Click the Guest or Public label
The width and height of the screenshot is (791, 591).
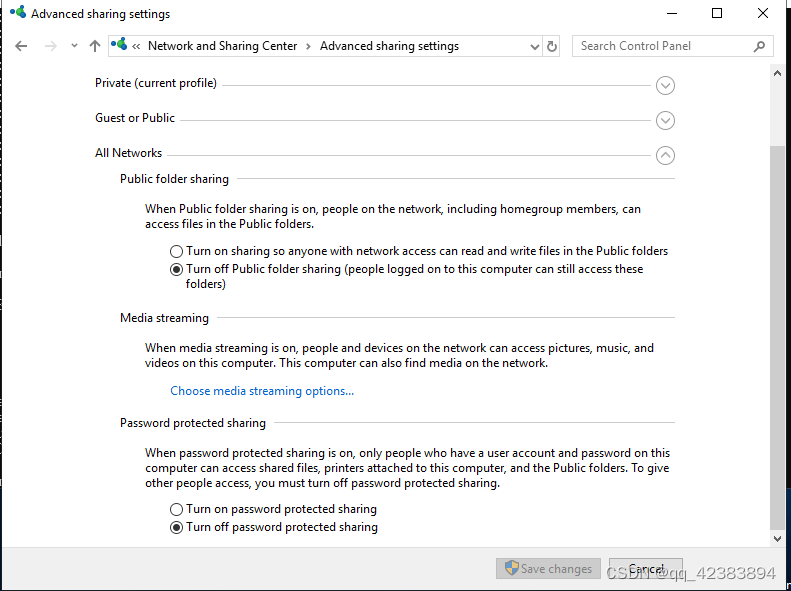coord(135,118)
